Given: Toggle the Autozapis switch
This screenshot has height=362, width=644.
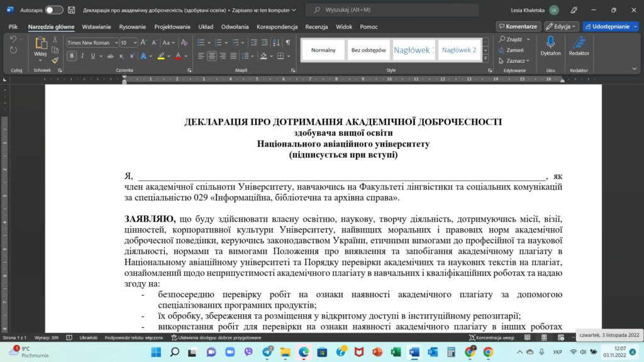Looking at the screenshot, I should tap(54, 10).
